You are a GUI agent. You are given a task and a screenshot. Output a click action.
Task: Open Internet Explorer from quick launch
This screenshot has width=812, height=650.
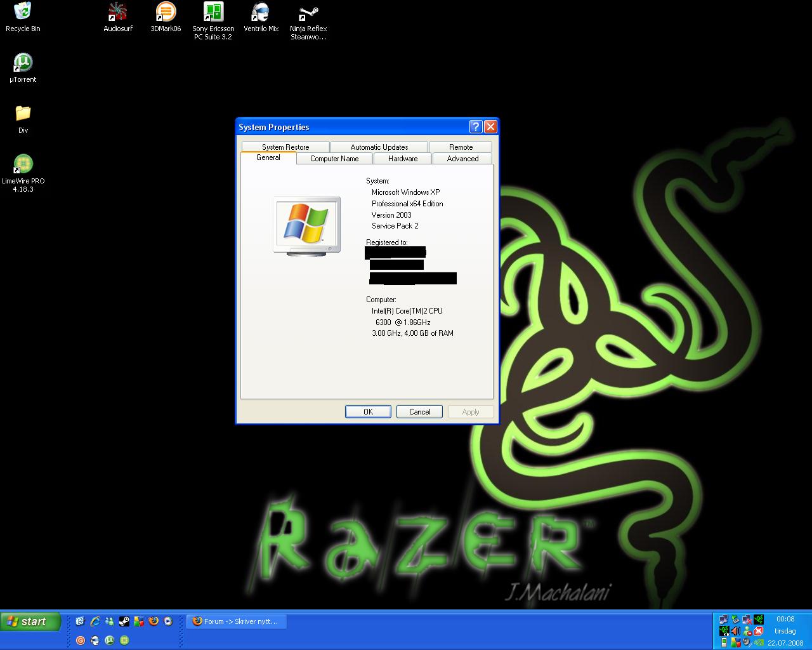click(x=95, y=621)
